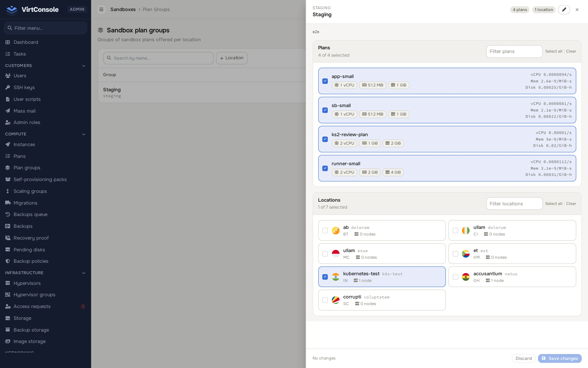Click the User scripts sidebar icon

[8, 99]
